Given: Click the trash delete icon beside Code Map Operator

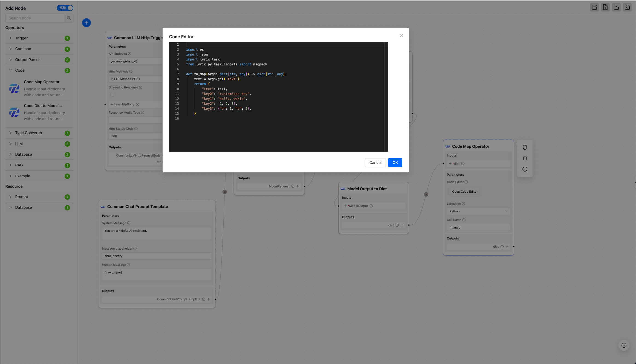Looking at the screenshot, I should coord(525,158).
